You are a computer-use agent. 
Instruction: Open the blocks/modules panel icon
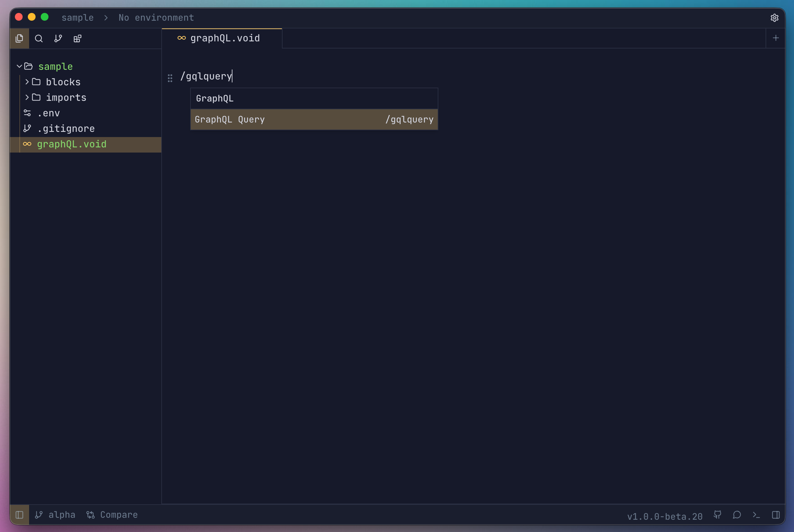click(x=77, y=38)
